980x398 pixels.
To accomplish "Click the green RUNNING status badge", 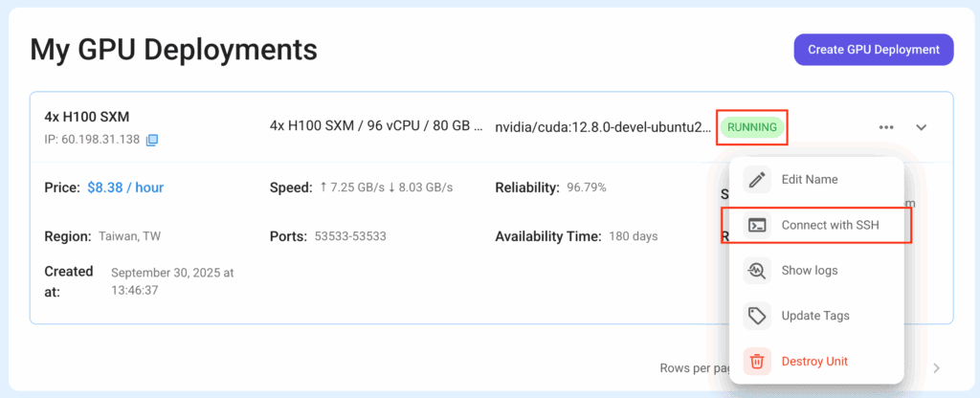I will [752, 127].
